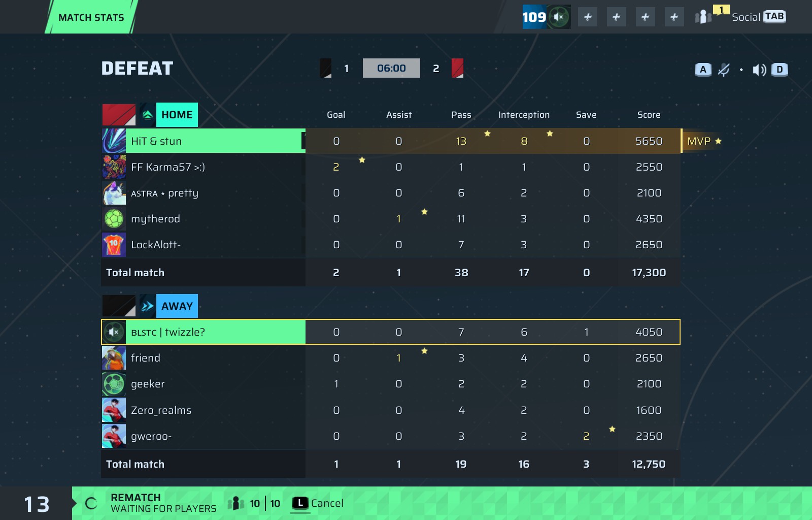Click the A key voice button

pos(703,70)
